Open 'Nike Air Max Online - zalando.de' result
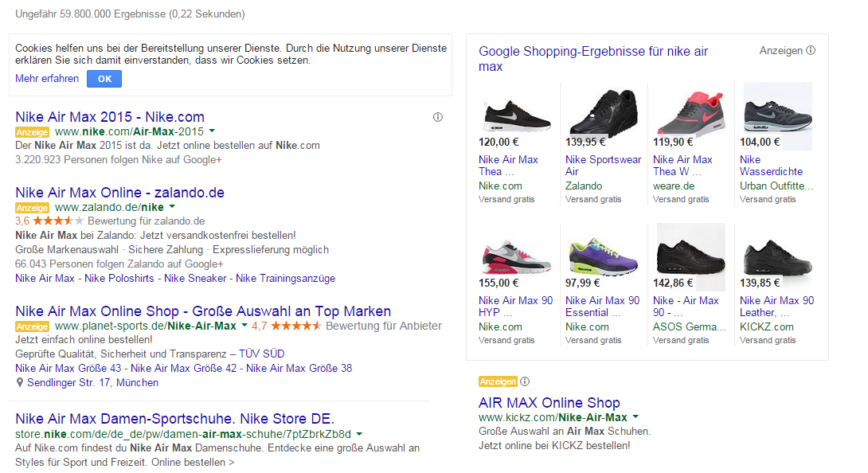Screen dimensions: 868x473 119,193
